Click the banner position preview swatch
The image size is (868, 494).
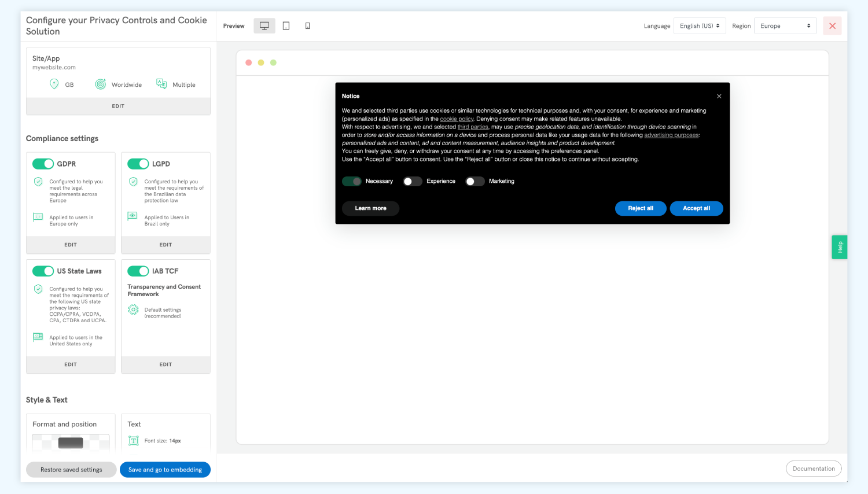tap(71, 442)
